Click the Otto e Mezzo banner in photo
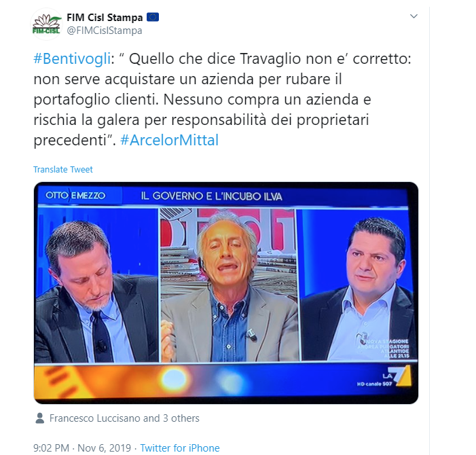This screenshot has height=455, width=476. click(75, 196)
